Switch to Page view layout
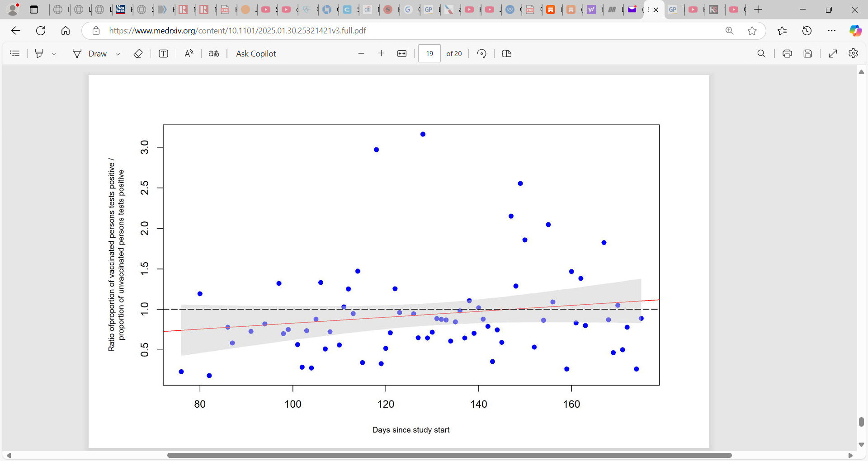 [x=507, y=53]
